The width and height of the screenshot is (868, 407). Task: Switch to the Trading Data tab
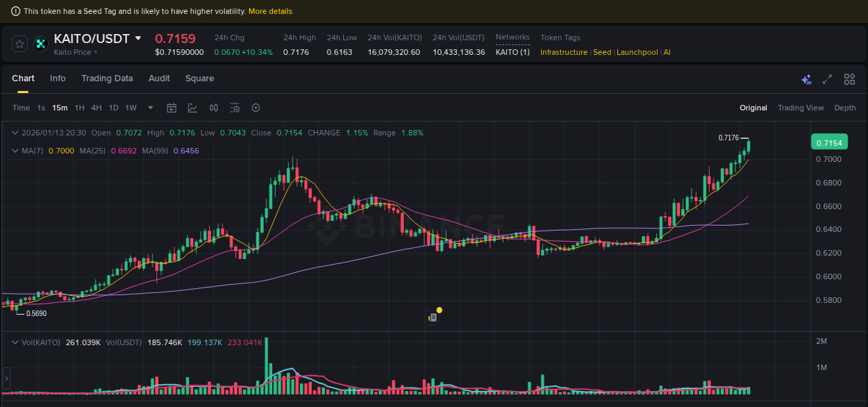coord(107,78)
